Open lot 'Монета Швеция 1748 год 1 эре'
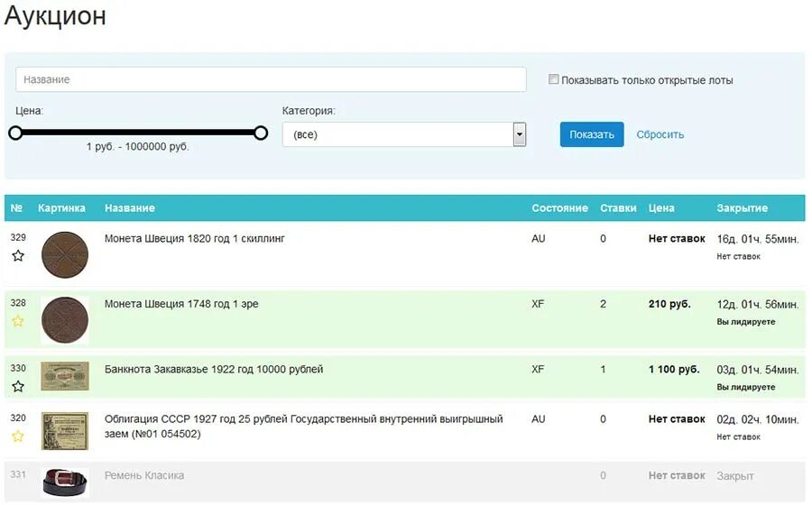The image size is (812, 505). pyautogui.click(x=181, y=304)
